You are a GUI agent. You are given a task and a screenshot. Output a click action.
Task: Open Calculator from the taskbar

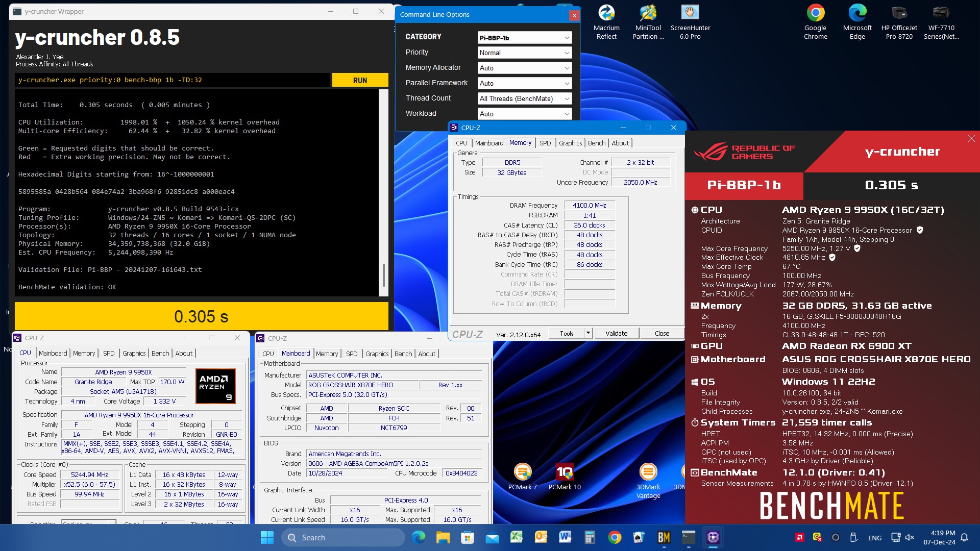click(590, 537)
